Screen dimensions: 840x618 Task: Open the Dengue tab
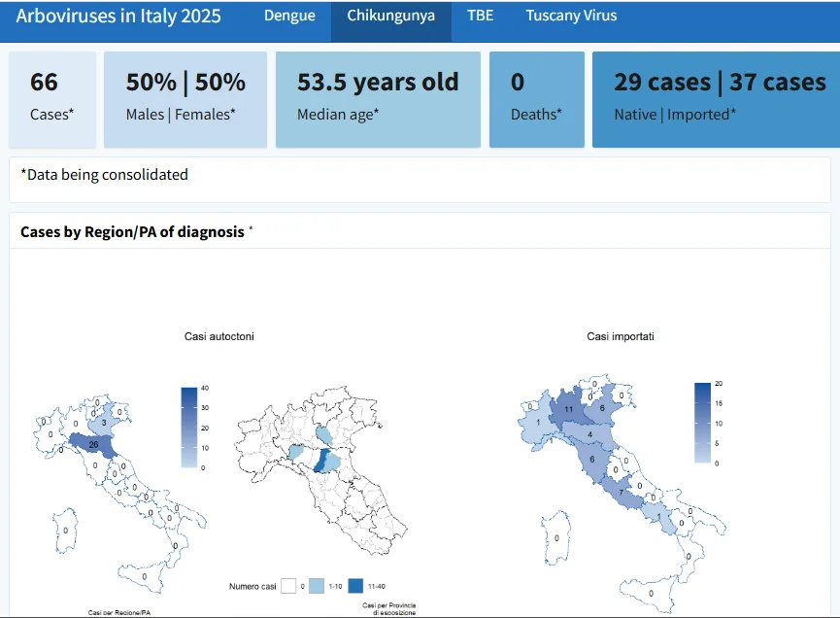[x=289, y=17]
